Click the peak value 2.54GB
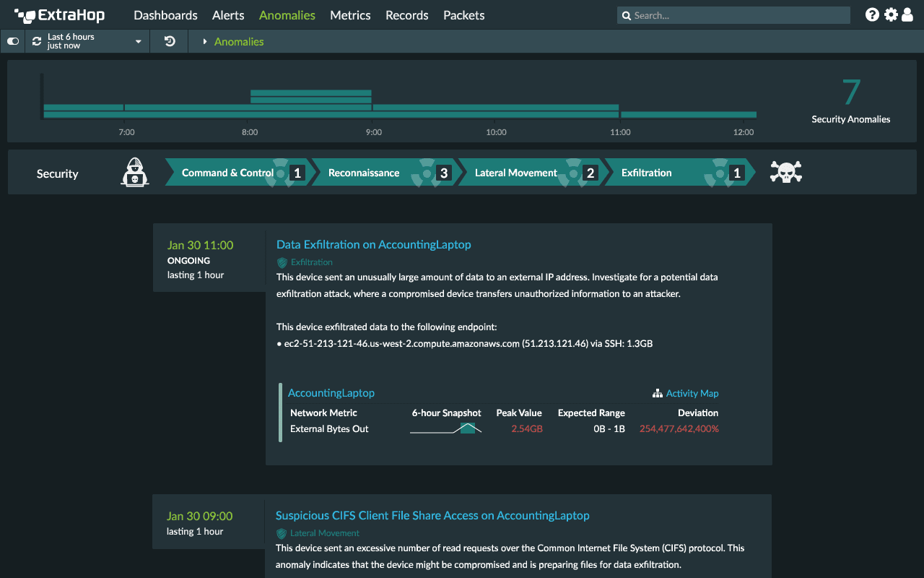 [x=526, y=428]
